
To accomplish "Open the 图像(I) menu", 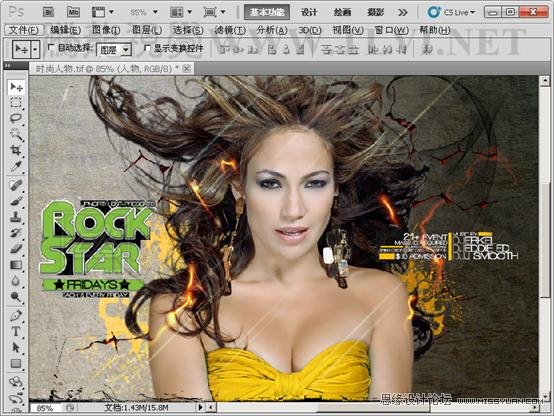I will pos(106,30).
